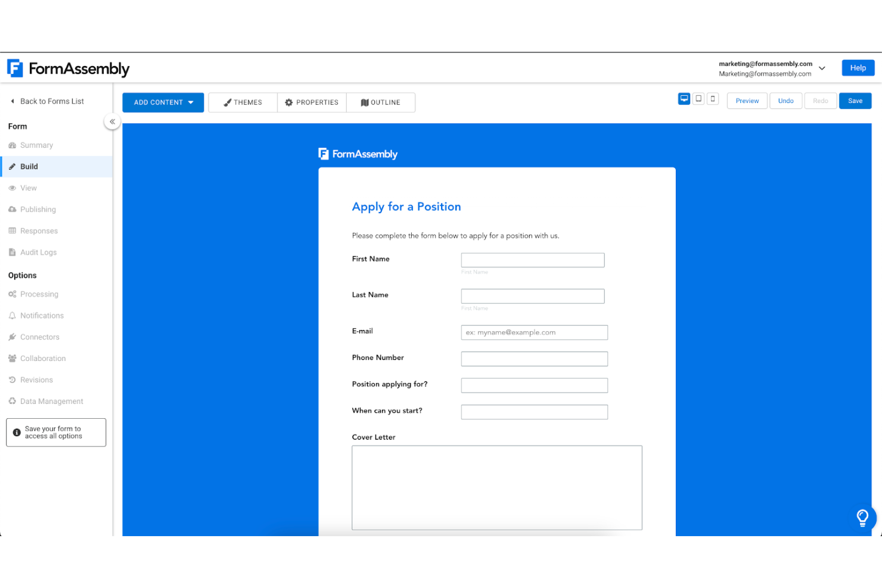This screenshot has height=588, width=882.
Task: Click the Build pencil icon
Action: (12, 167)
